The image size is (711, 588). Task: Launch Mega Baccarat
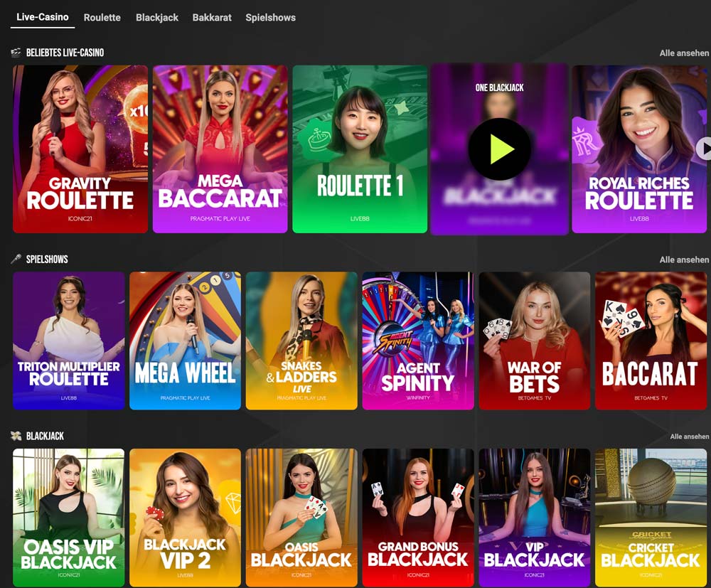click(x=219, y=148)
